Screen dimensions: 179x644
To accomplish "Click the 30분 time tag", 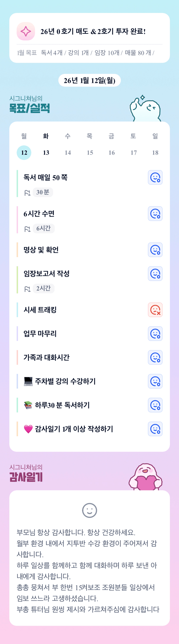I will [x=43, y=192].
